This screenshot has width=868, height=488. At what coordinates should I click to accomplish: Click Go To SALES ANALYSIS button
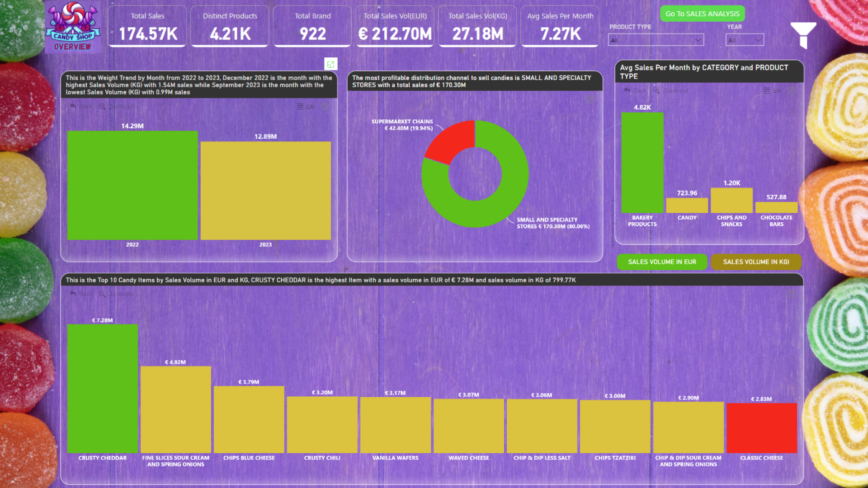[x=703, y=14]
